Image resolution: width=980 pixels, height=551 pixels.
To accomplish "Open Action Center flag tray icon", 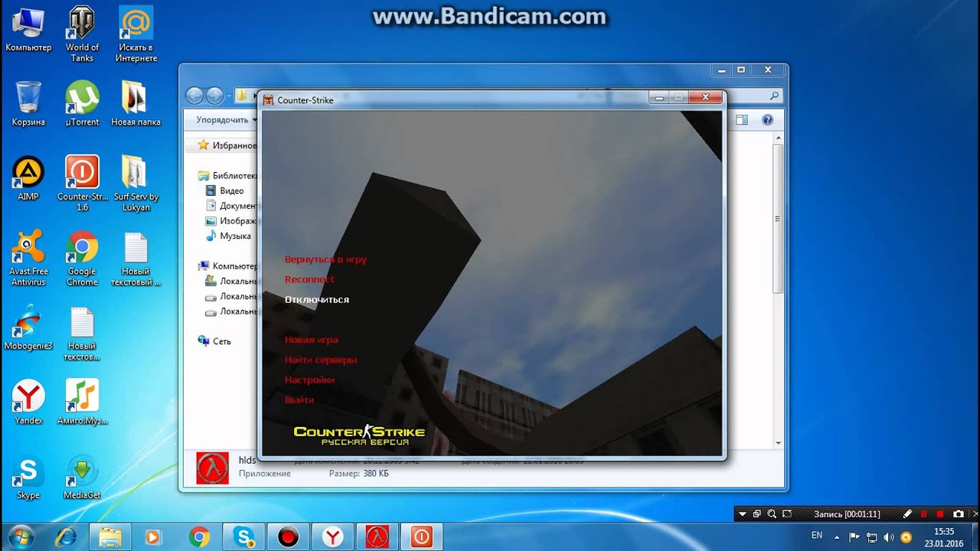I will click(855, 537).
